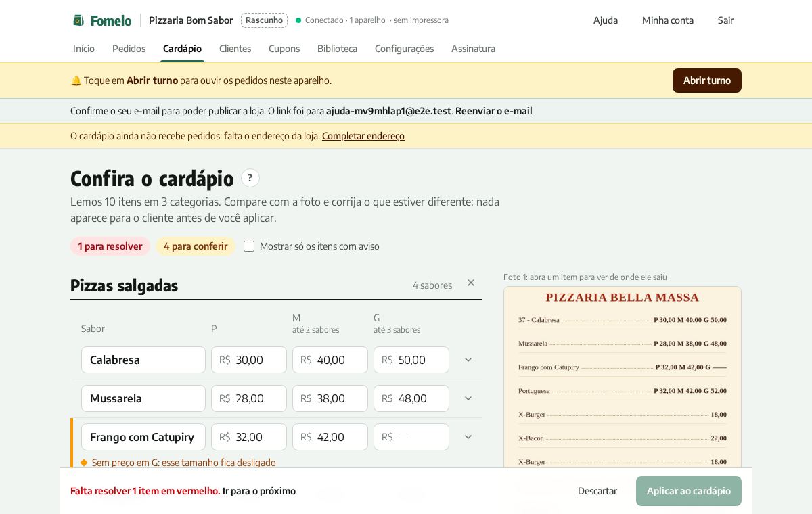Edit Calabresa M price 40,00
812x514 pixels.
click(x=330, y=360)
